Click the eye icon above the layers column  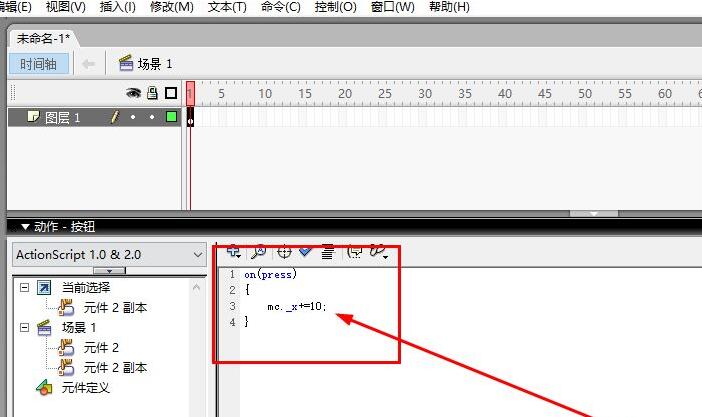(x=133, y=93)
